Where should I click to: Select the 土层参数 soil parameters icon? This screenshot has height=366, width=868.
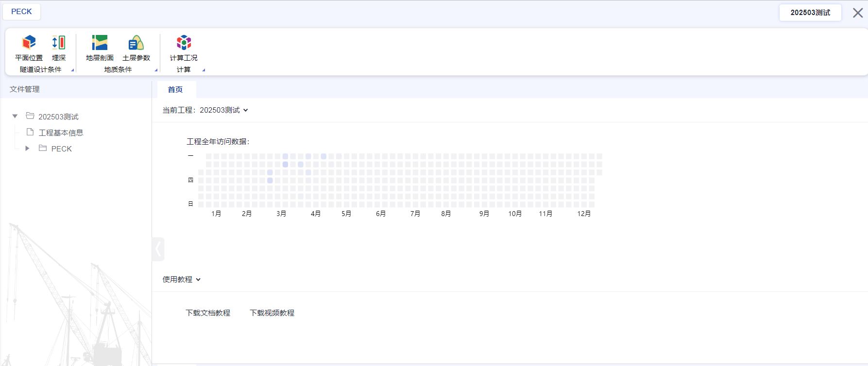[x=136, y=48]
